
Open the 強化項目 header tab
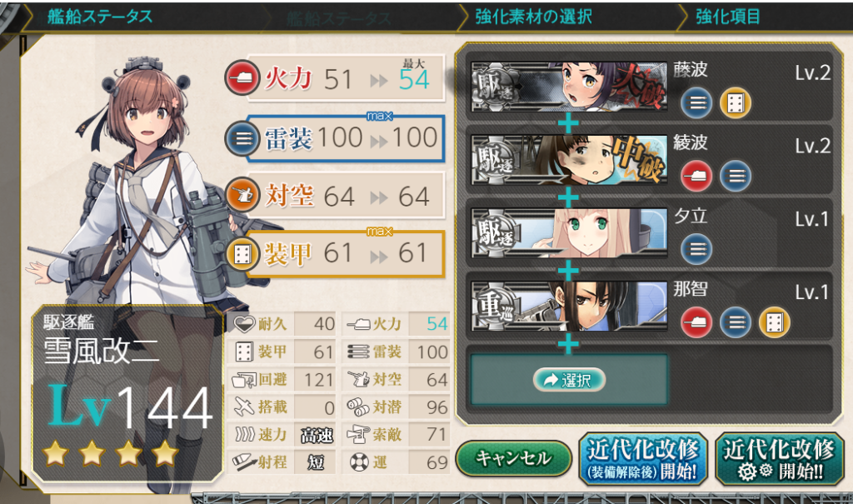(x=727, y=17)
